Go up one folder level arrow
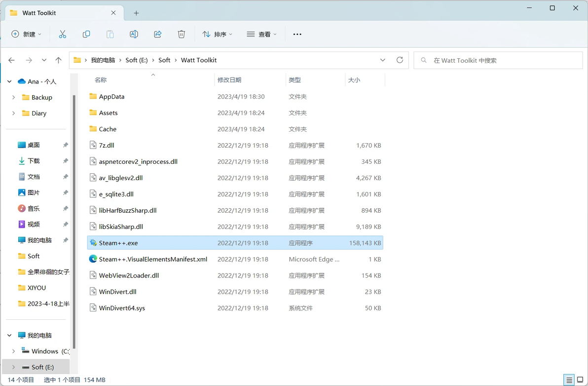Viewport: 588px width, 386px height. pos(59,60)
